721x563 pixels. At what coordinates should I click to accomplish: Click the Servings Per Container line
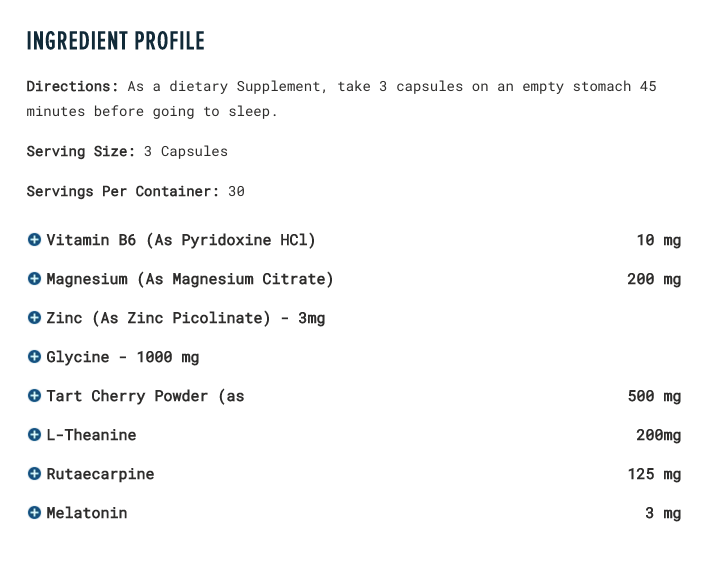135,191
